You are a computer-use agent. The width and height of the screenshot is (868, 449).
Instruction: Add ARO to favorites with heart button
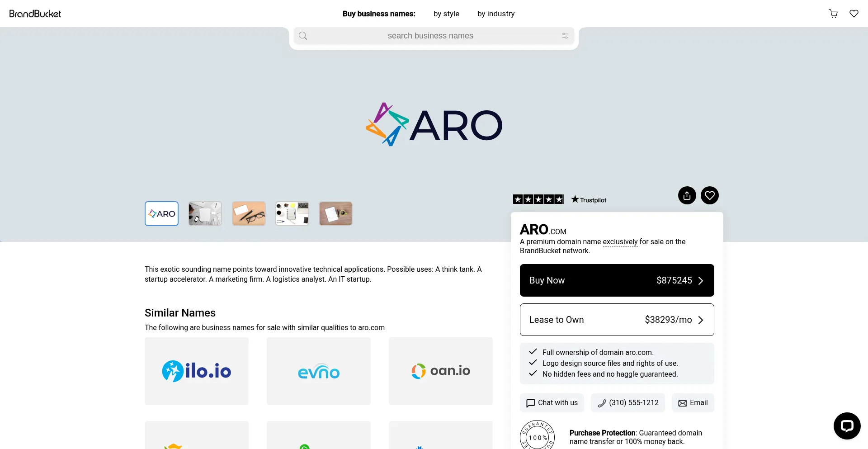709,195
